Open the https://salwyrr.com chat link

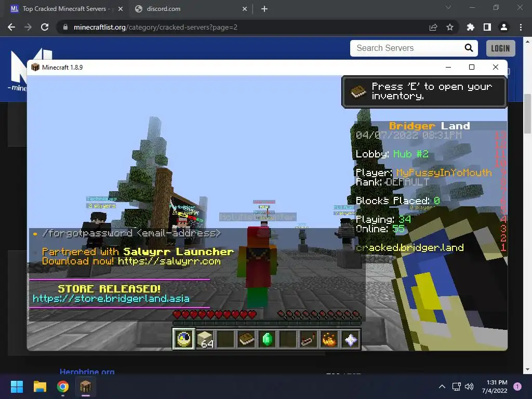(169, 261)
